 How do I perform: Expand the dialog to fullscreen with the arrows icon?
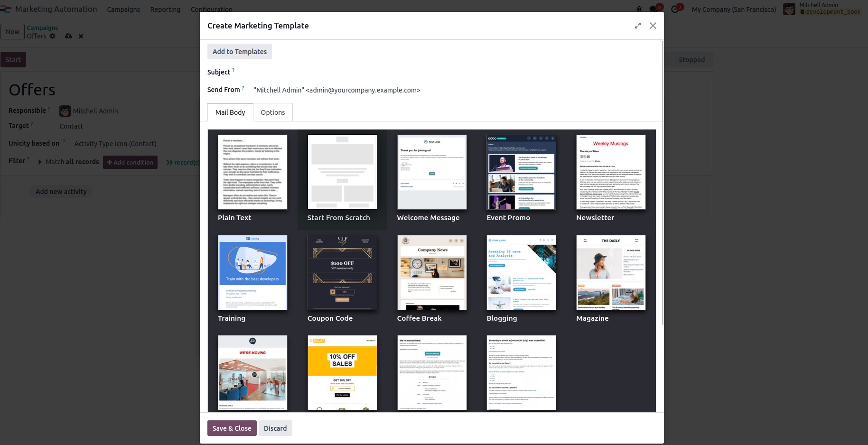pos(637,26)
